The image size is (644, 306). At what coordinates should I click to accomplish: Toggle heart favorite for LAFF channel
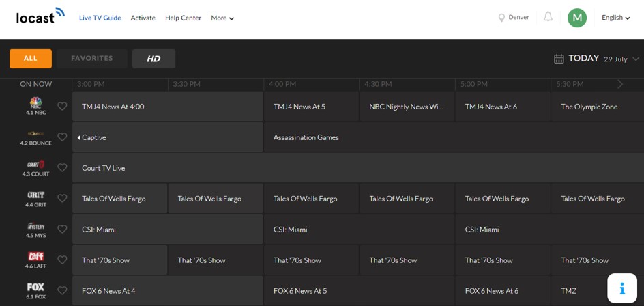tap(62, 260)
